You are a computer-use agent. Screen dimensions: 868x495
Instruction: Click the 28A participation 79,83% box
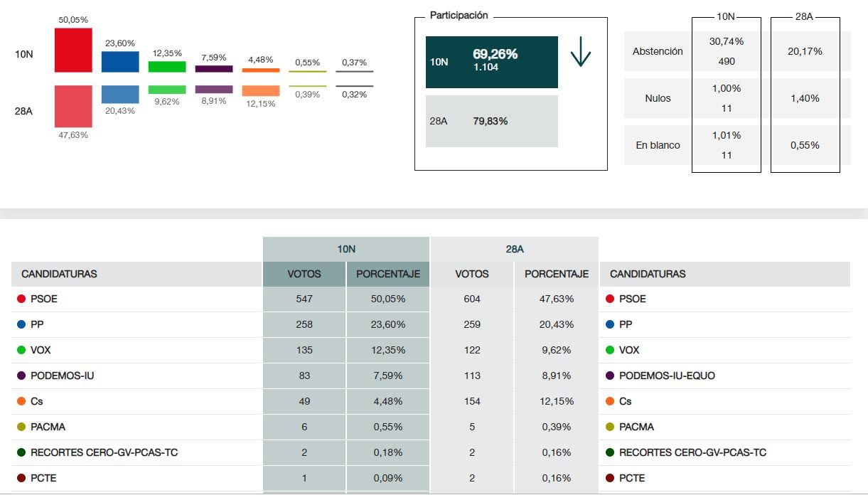point(491,121)
